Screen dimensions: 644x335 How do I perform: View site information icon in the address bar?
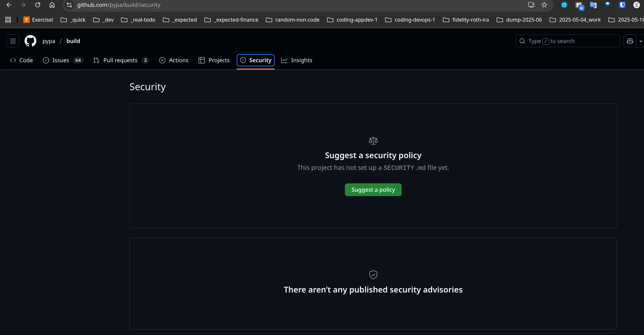(x=69, y=5)
